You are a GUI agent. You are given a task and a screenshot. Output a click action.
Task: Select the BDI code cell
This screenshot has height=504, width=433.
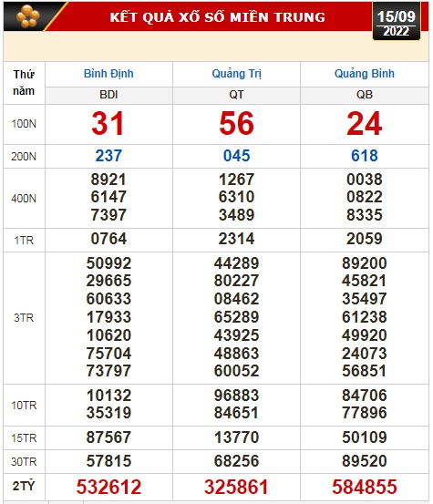[x=108, y=95]
